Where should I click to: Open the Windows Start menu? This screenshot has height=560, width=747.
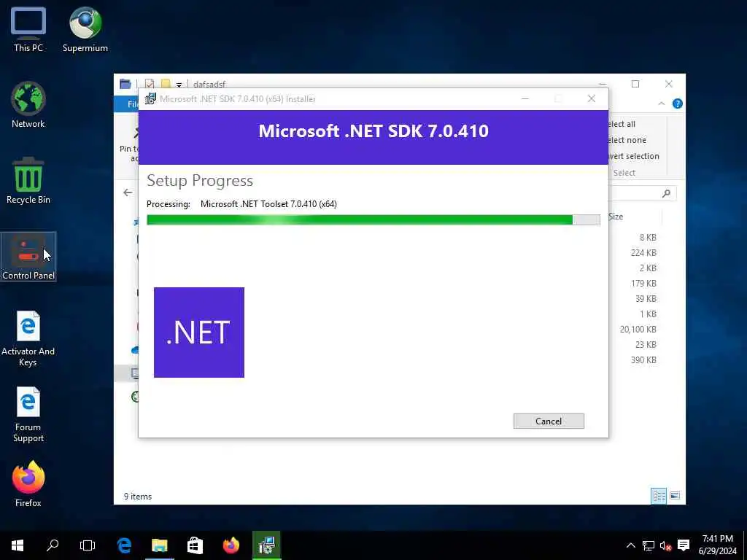[18, 545]
